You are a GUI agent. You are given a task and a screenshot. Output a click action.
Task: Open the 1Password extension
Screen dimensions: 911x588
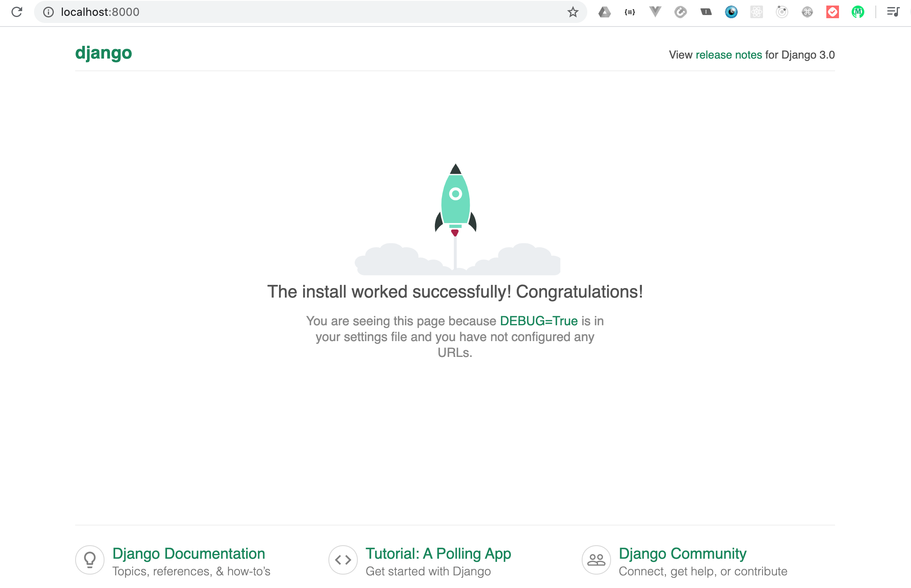coord(706,12)
